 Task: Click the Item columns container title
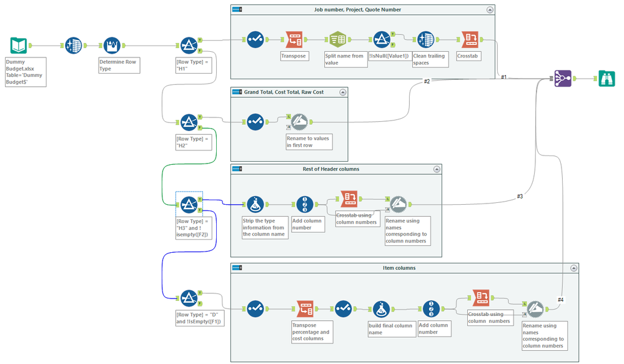pyautogui.click(x=399, y=268)
